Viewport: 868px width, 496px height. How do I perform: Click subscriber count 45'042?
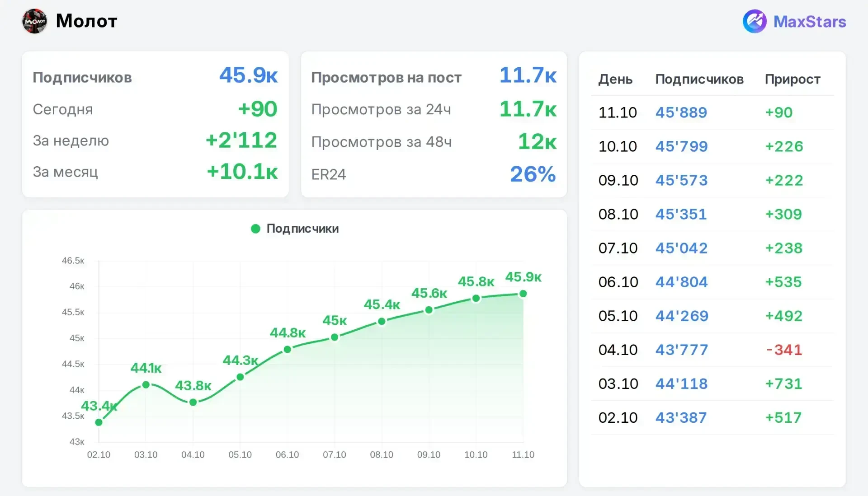click(x=681, y=248)
